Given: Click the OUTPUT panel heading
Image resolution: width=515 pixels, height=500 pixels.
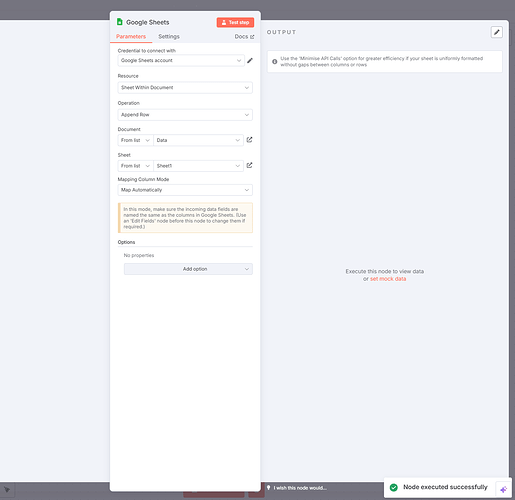Looking at the screenshot, I should [x=281, y=32].
